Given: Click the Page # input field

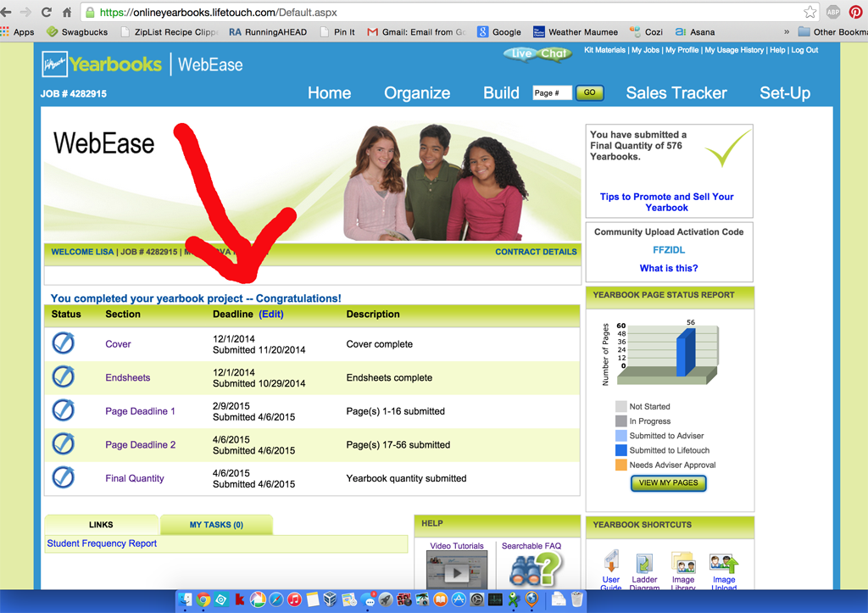Looking at the screenshot, I should (551, 93).
